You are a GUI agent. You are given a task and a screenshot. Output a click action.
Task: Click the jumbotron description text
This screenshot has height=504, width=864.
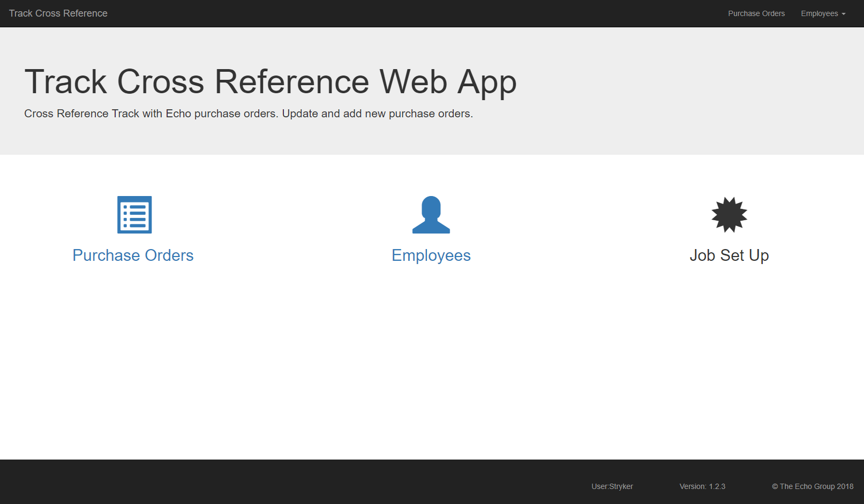pyautogui.click(x=249, y=114)
